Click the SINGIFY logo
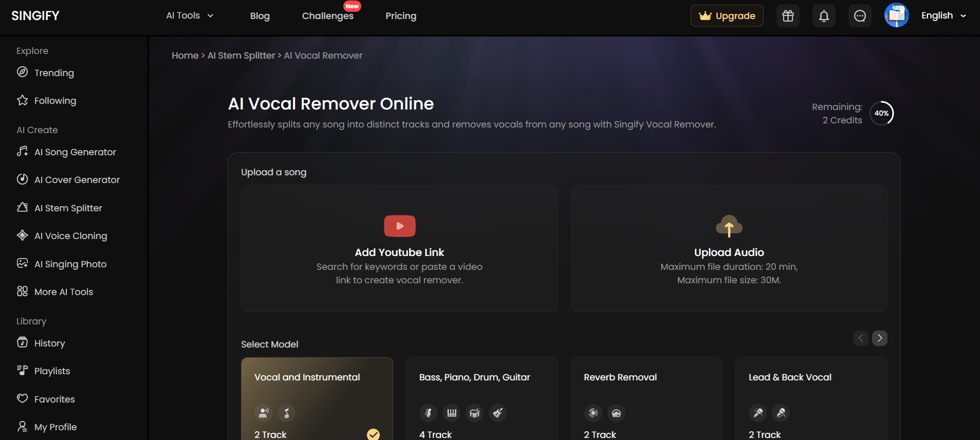The height and width of the screenshot is (440, 980). (35, 15)
